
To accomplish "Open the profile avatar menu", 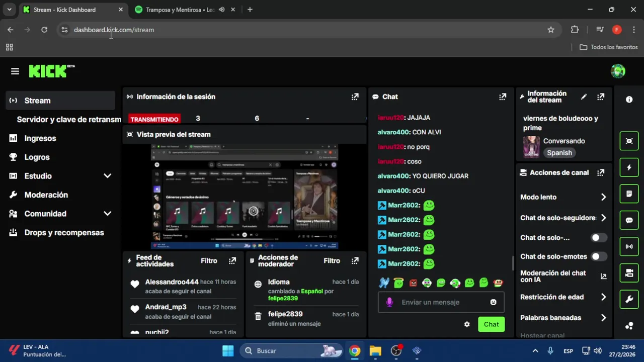I will pyautogui.click(x=618, y=71).
